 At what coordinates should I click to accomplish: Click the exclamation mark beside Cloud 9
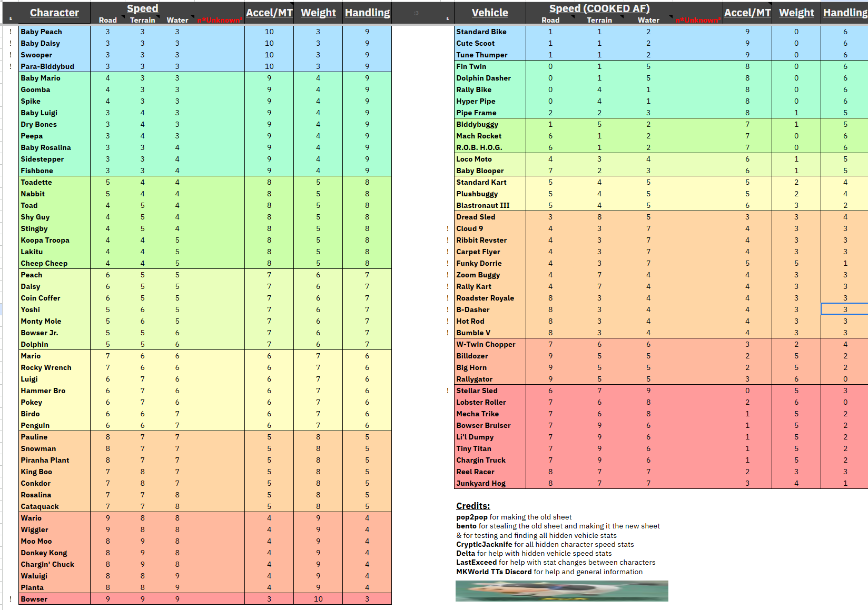[448, 228]
